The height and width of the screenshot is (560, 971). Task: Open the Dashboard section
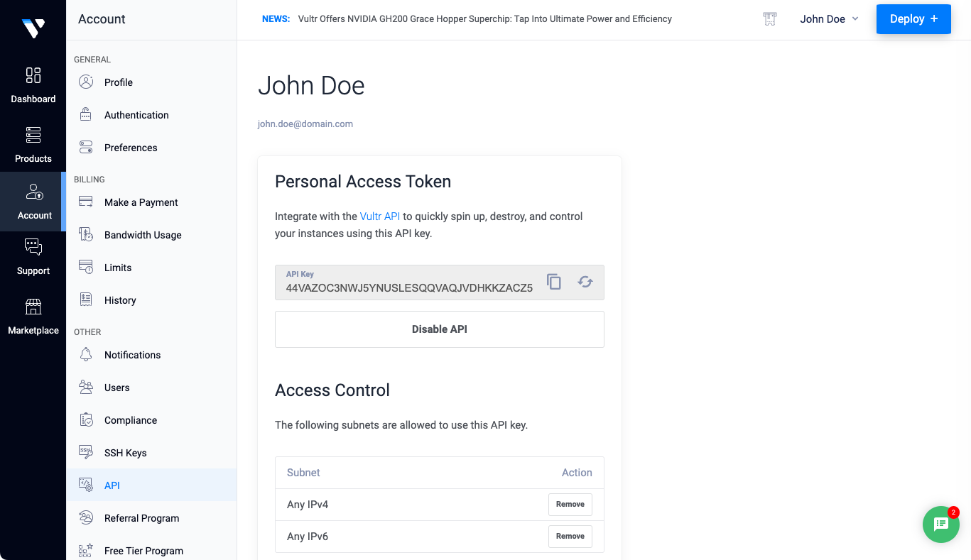point(33,85)
